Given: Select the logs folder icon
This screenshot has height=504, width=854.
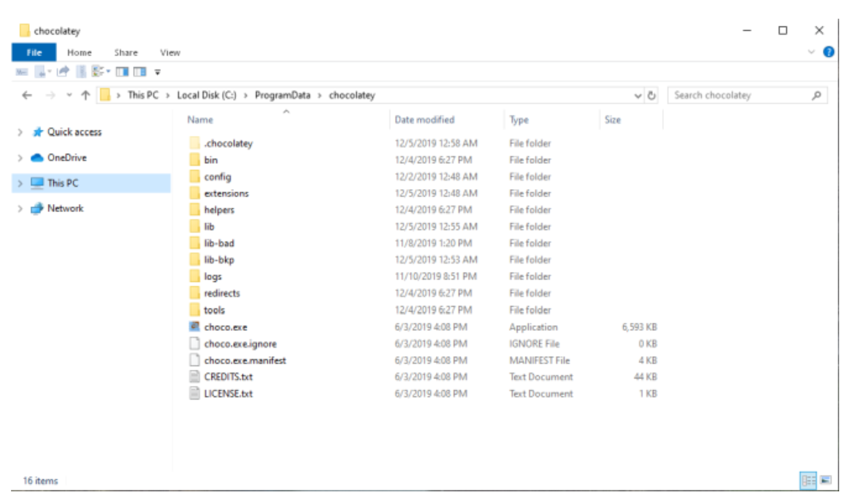Looking at the screenshot, I should coord(195,276).
